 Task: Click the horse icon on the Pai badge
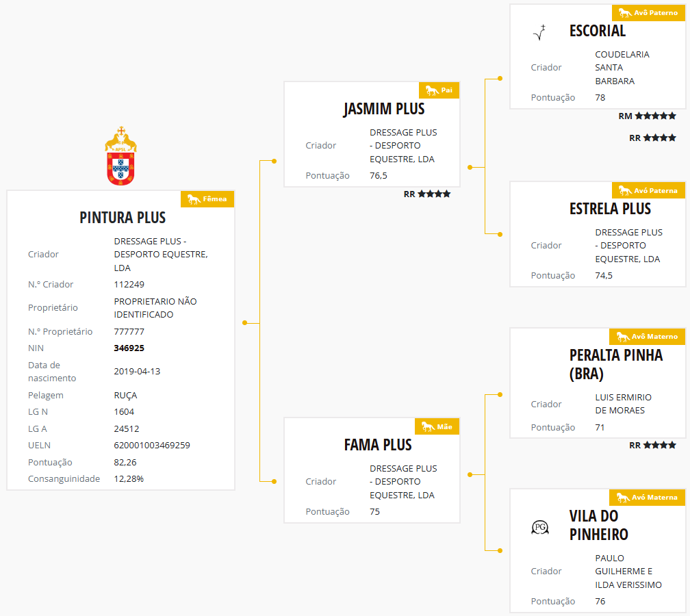click(431, 90)
